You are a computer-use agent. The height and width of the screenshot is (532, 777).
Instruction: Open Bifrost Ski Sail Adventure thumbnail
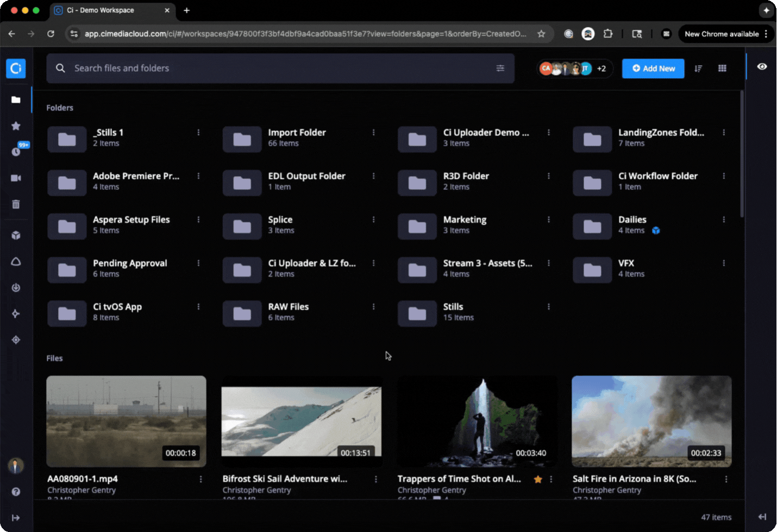pyautogui.click(x=301, y=421)
